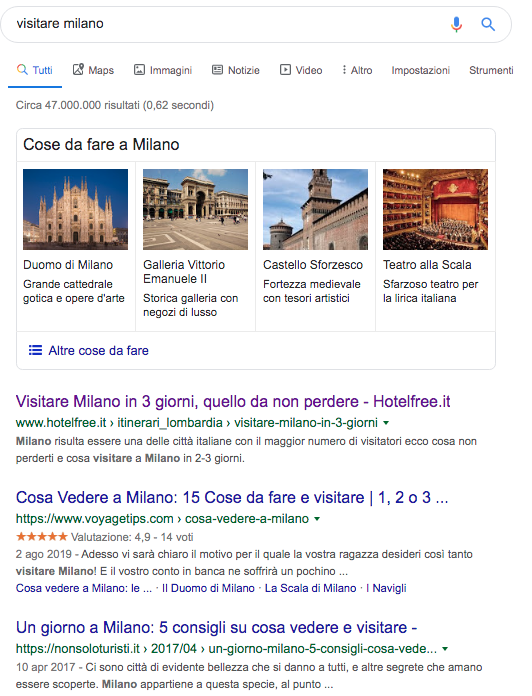Screen dimensions: 532x696
Task: Open the Tutti results tab
Action: [35, 70]
